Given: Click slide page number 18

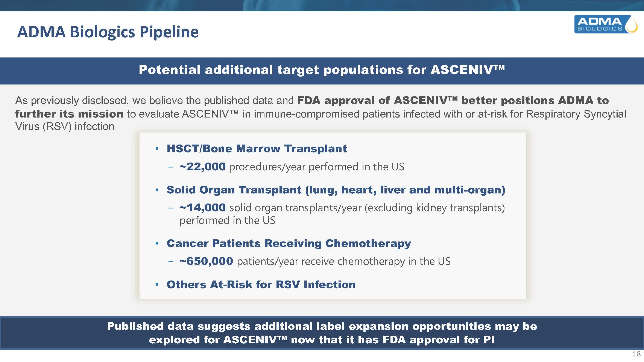Looking at the screenshot, I should (636, 354).
